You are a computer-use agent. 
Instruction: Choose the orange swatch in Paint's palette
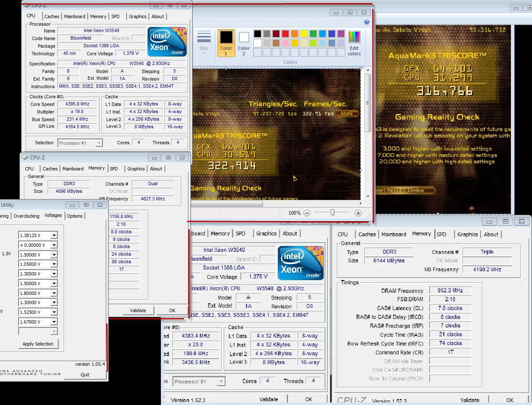point(295,34)
